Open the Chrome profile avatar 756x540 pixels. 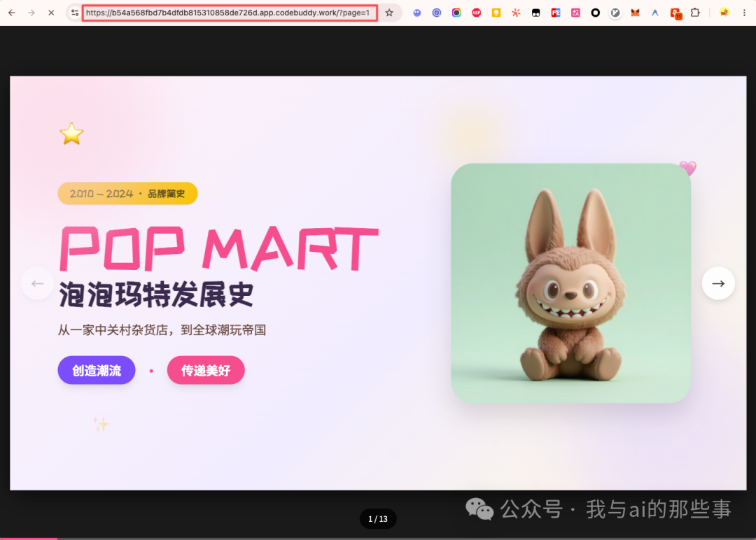(724, 13)
